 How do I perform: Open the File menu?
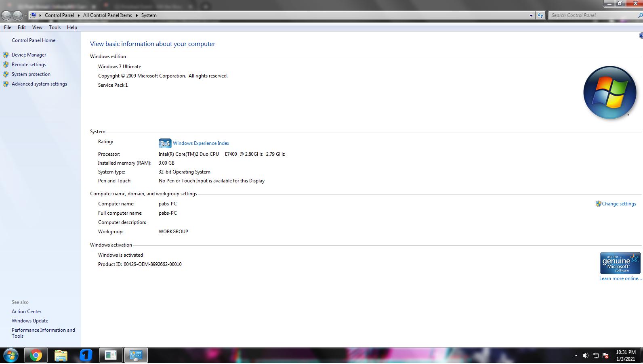pos(8,27)
